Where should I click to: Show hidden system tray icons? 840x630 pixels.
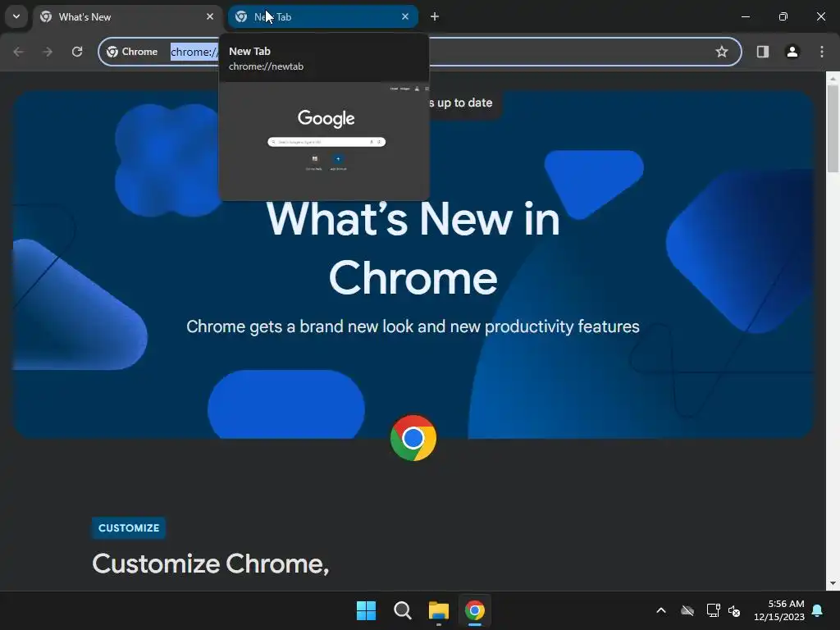click(x=661, y=610)
